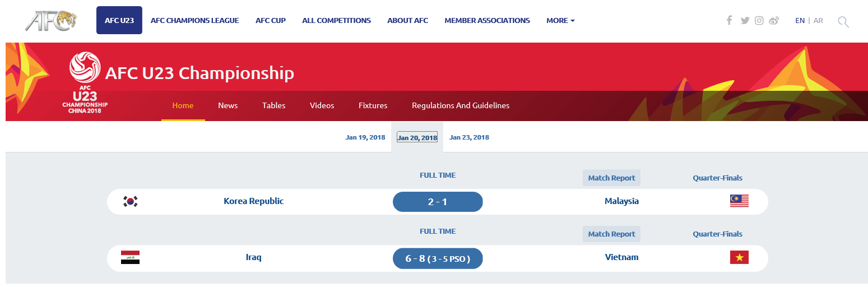This screenshot has height=287, width=868.
Task: Switch language to EN
Action: [x=800, y=21]
